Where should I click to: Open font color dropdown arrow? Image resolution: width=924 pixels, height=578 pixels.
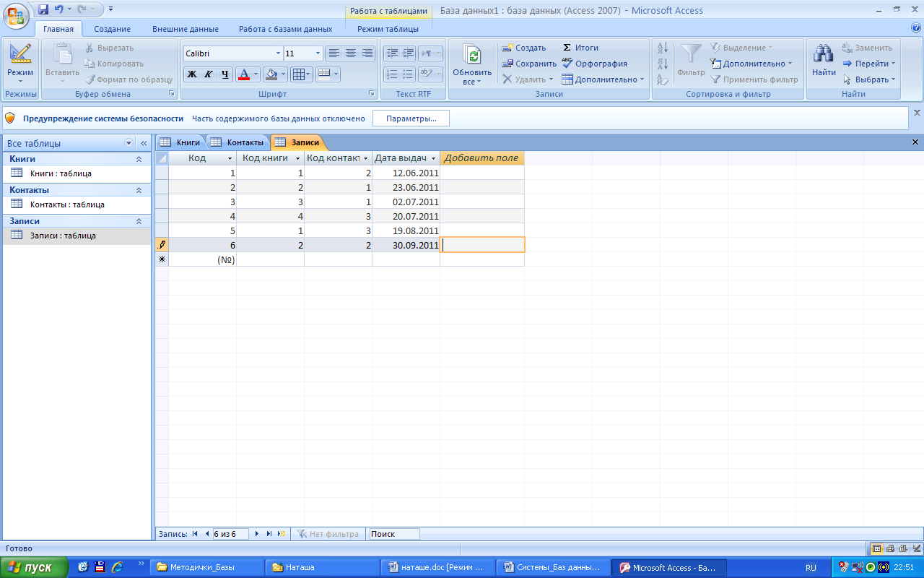[x=256, y=74]
